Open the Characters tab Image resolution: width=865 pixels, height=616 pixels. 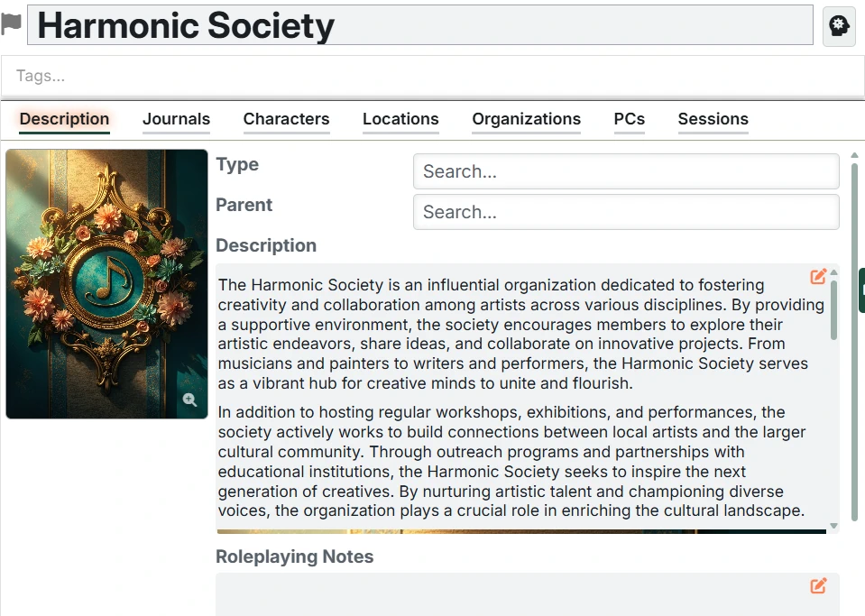click(x=286, y=119)
